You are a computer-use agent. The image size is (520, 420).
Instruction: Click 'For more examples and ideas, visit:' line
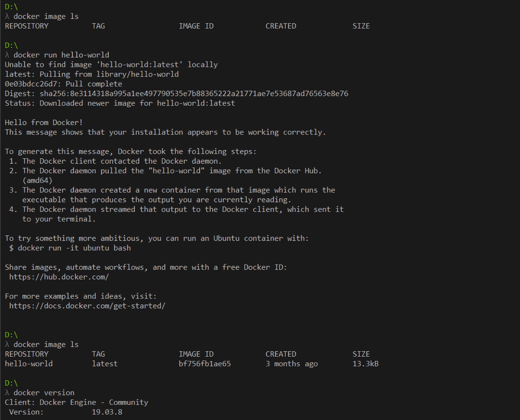(x=81, y=296)
